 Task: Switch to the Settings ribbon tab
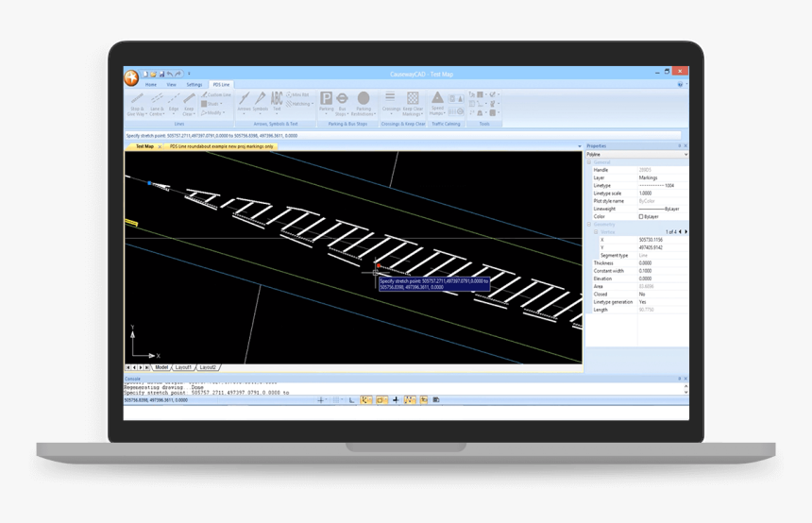[194, 85]
